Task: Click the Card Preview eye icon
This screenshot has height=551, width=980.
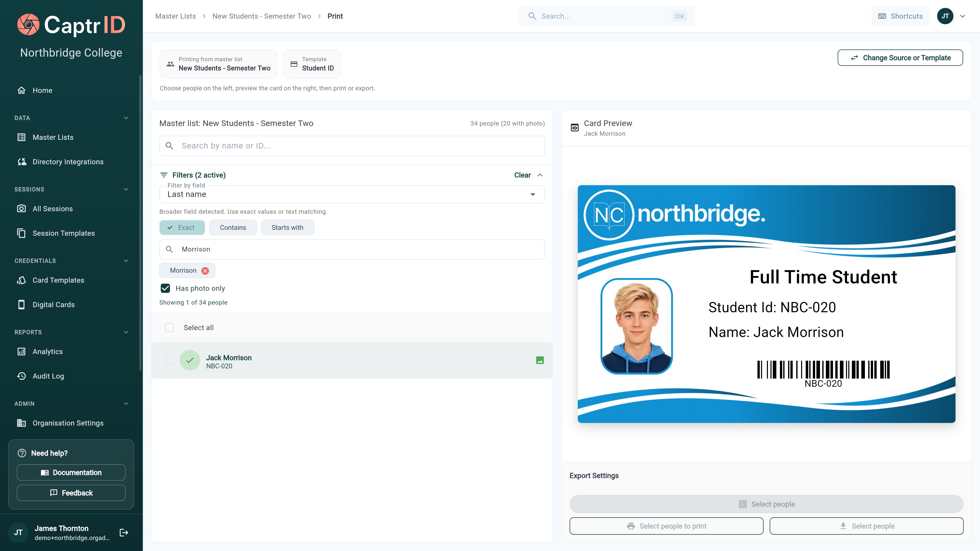Action: (574, 128)
